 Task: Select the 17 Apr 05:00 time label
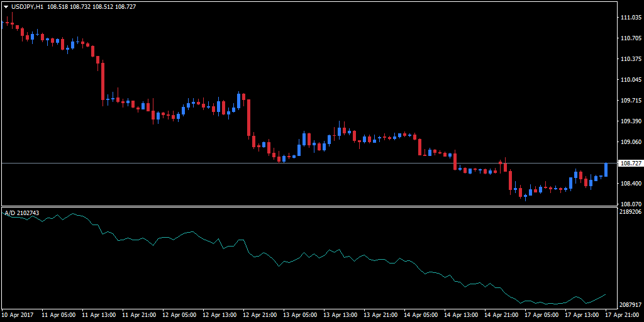click(541, 315)
